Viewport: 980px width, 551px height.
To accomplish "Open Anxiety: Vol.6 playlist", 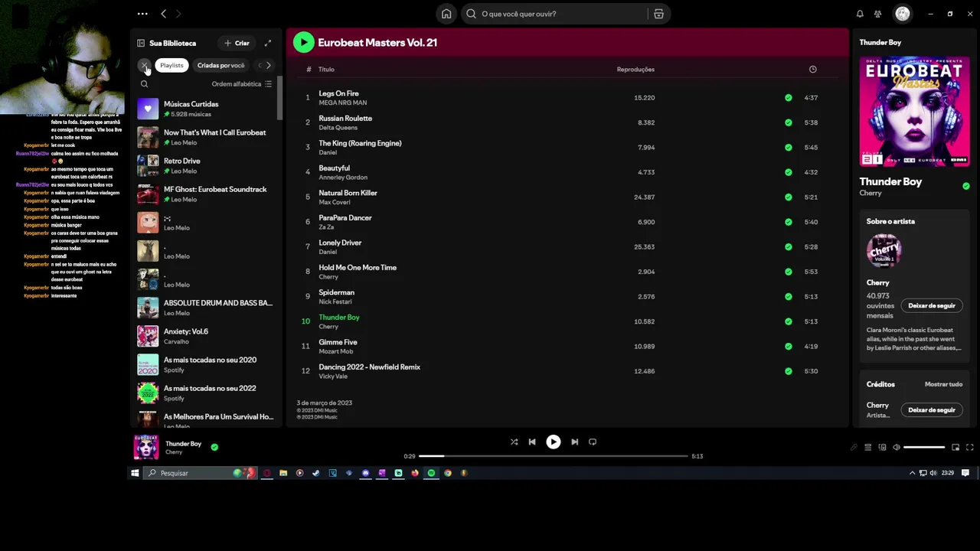I will point(205,336).
